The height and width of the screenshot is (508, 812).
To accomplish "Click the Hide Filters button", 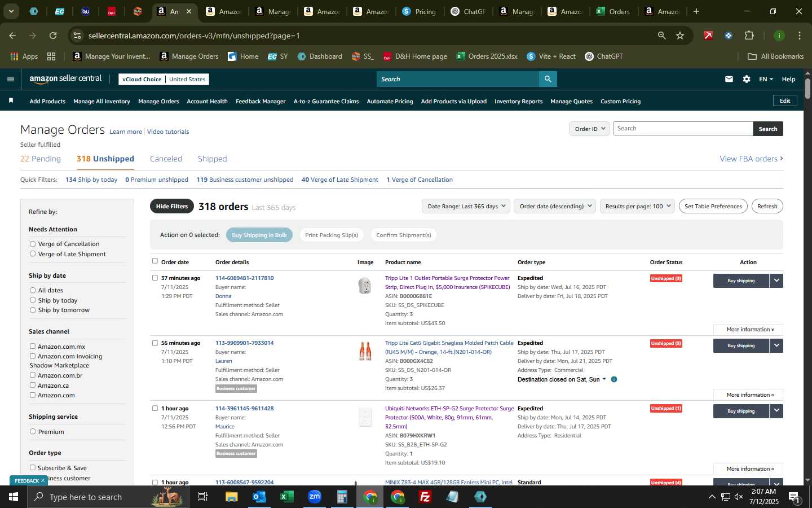I will 172,206.
